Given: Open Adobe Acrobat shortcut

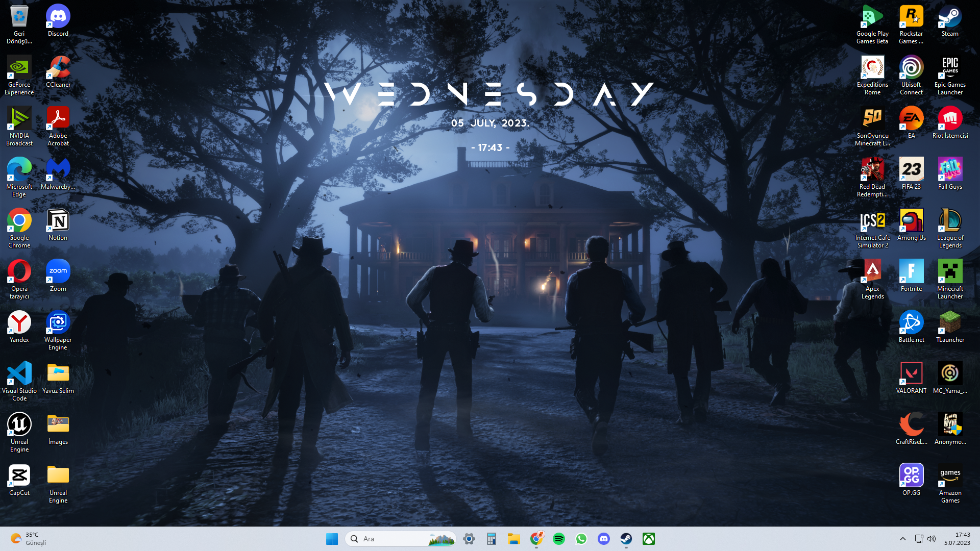Looking at the screenshot, I should pos(58,127).
